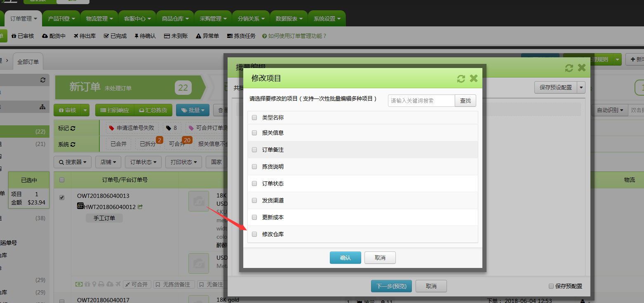Filter by 已合并 system tag
The width and height of the screenshot is (644, 303).
tap(118, 144)
